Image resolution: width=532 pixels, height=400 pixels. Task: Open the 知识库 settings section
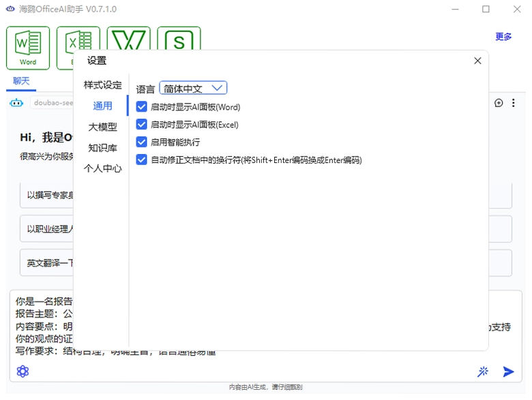click(102, 148)
